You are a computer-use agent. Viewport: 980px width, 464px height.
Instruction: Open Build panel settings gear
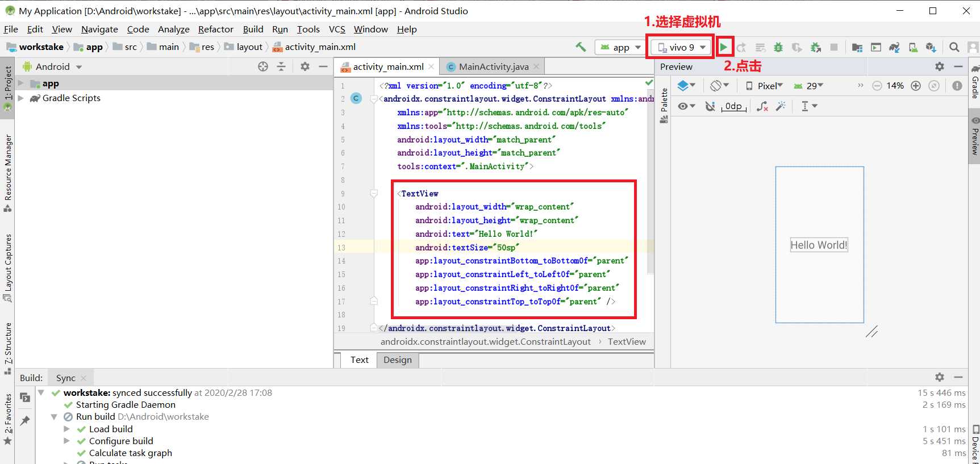pos(940,377)
